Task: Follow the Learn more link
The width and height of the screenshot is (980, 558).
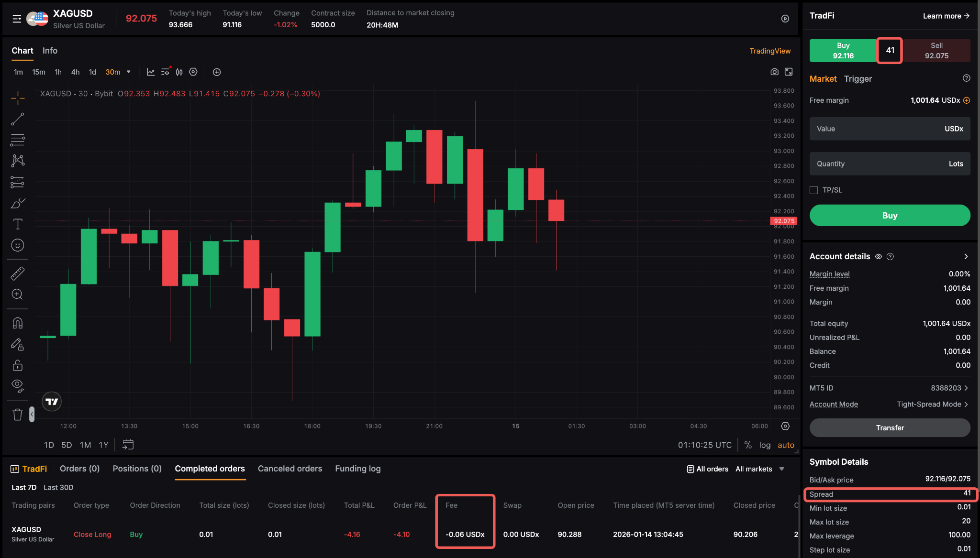Action: pyautogui.click(x=946, y=16)
